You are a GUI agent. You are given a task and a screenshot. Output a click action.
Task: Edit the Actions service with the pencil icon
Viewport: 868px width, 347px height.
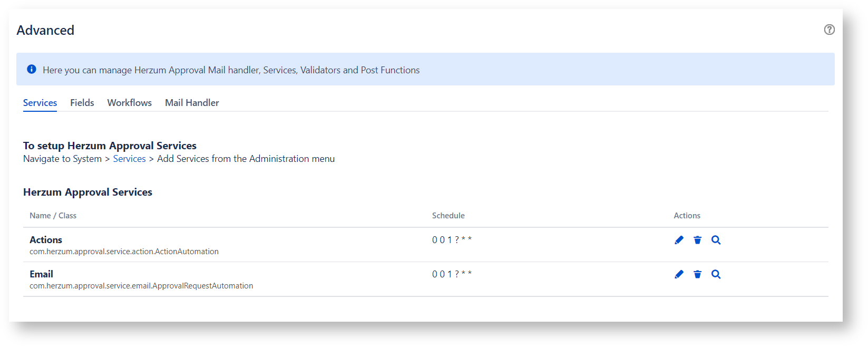point(679,240)
